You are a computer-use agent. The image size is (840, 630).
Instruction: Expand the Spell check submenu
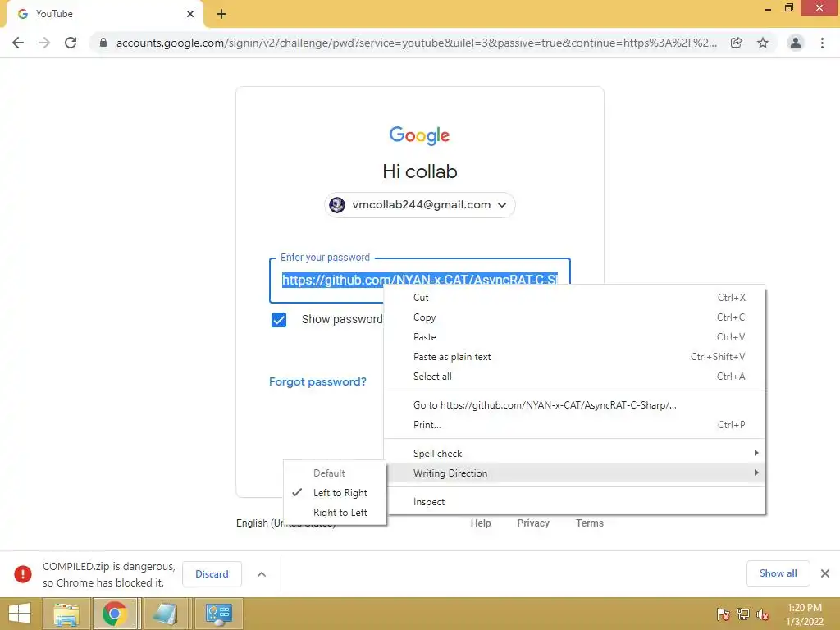[x=575, y=453]
